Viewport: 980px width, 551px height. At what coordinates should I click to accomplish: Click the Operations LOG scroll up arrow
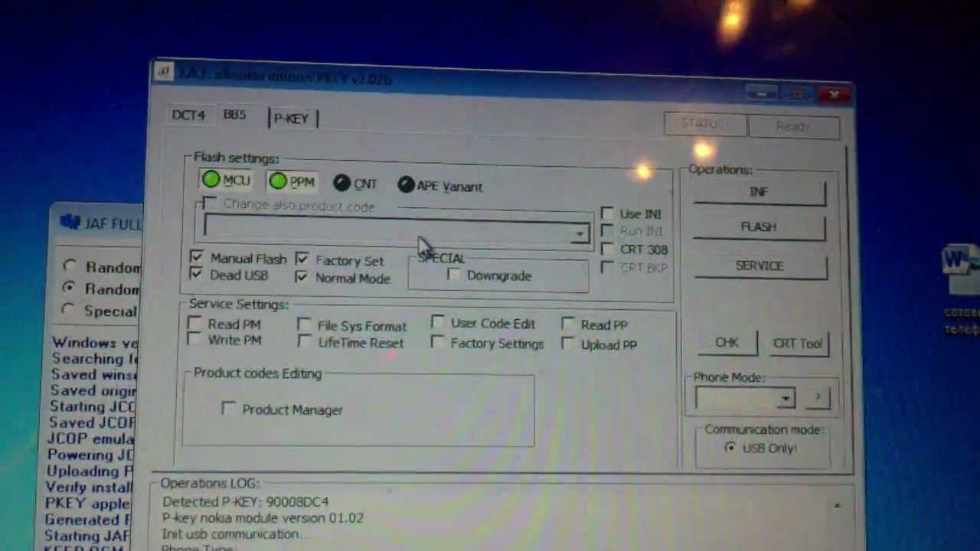click(x=837, y=506)
